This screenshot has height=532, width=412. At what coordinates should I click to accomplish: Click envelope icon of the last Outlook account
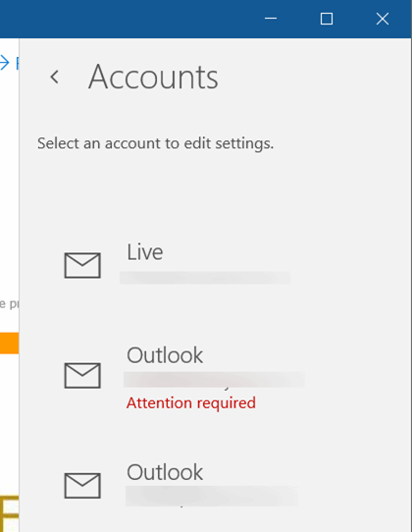click(82, 486)
